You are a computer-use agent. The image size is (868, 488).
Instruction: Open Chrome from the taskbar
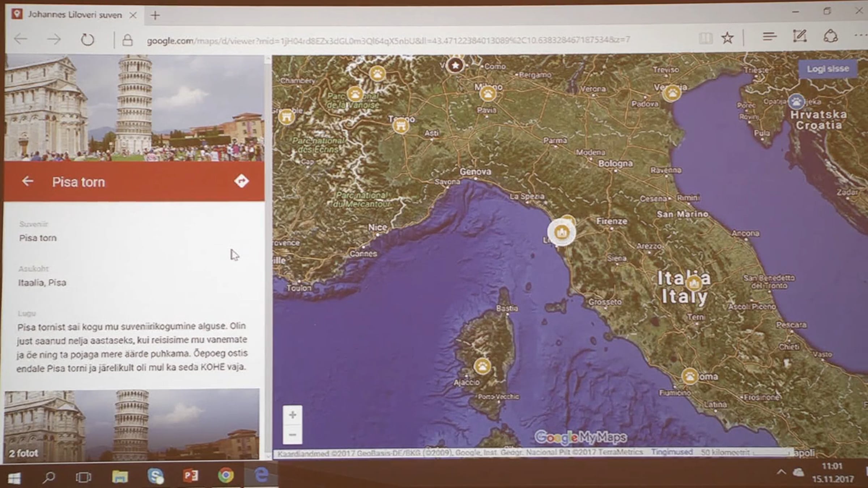226,475
